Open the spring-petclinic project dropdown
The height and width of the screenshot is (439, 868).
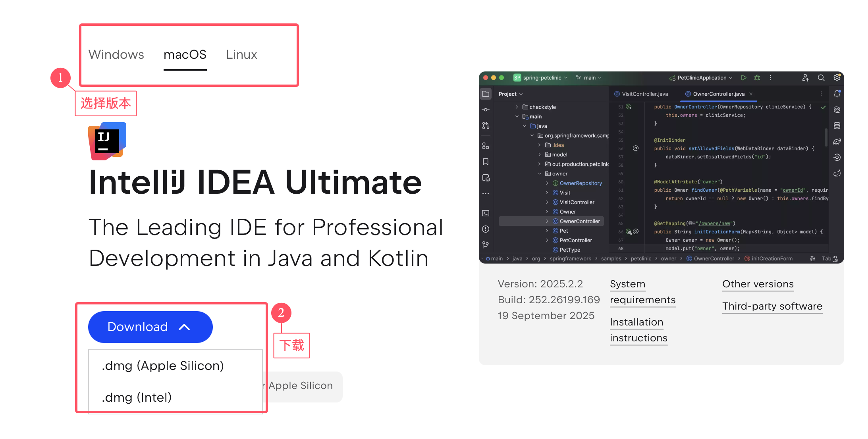(540, 78)
